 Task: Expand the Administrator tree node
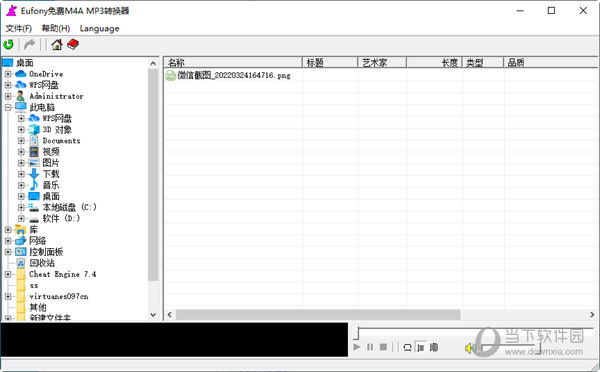8,96
